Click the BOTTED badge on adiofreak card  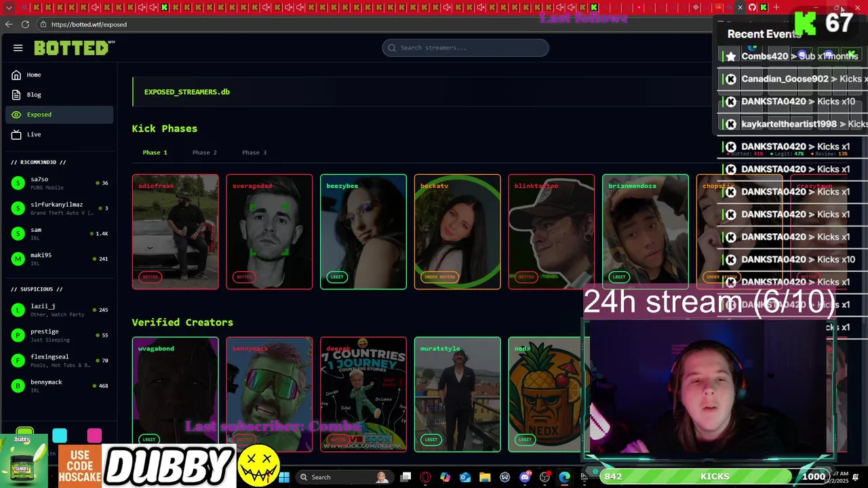(x=150, y=277)
